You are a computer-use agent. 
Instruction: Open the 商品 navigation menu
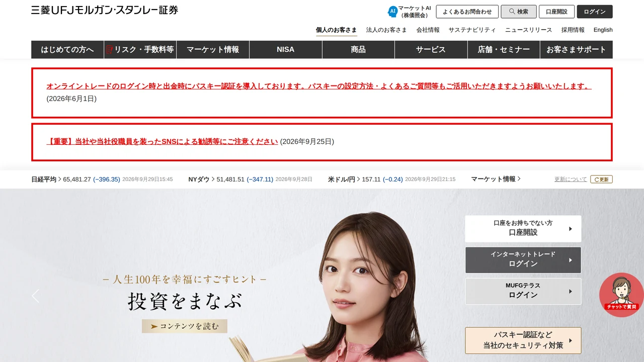point(358,50)
